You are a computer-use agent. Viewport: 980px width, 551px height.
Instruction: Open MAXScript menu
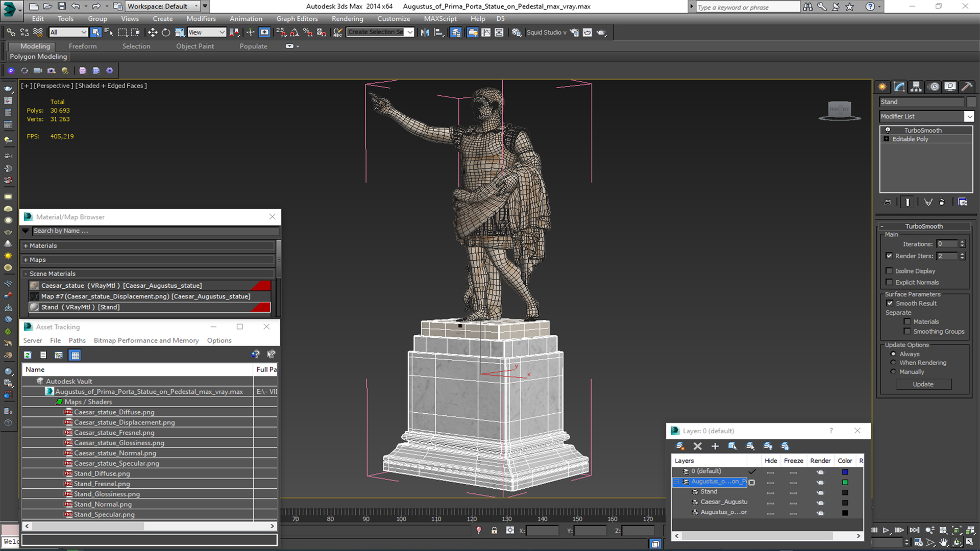[440, 18]
